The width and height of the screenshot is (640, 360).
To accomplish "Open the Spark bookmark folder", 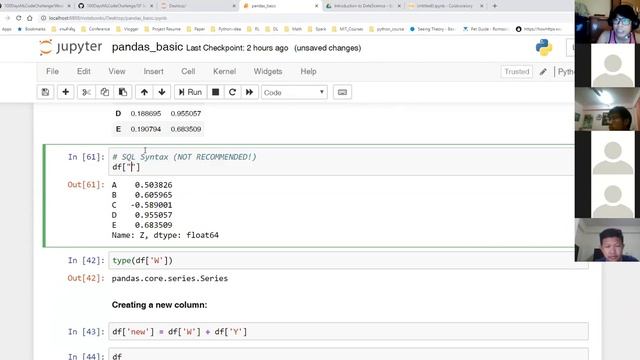I will 317,29.
